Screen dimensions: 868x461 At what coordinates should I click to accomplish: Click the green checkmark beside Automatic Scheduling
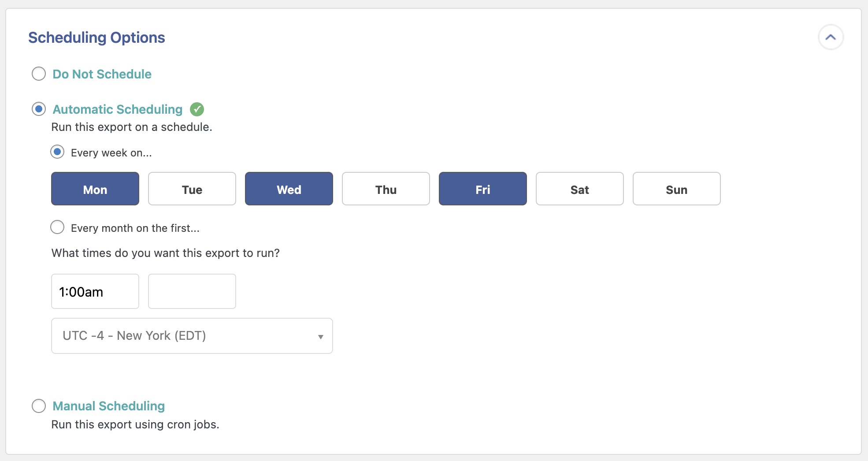[197, 109]
